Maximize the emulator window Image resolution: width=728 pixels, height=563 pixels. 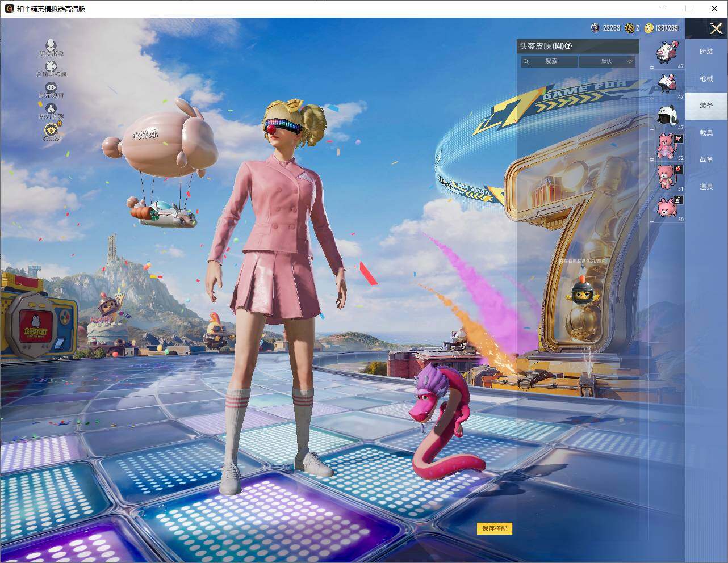(x=688, y=9)
